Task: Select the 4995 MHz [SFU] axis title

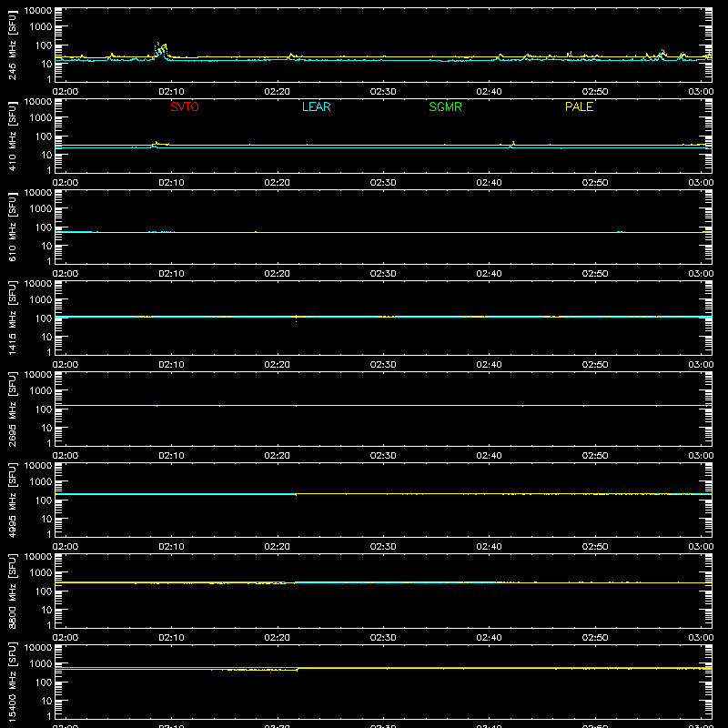Action: tap(12, 500)
